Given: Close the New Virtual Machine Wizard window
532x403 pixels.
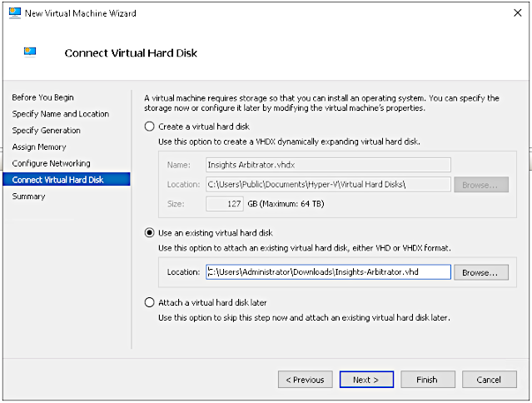Looking at the screenshot, I should pos(513,13).
